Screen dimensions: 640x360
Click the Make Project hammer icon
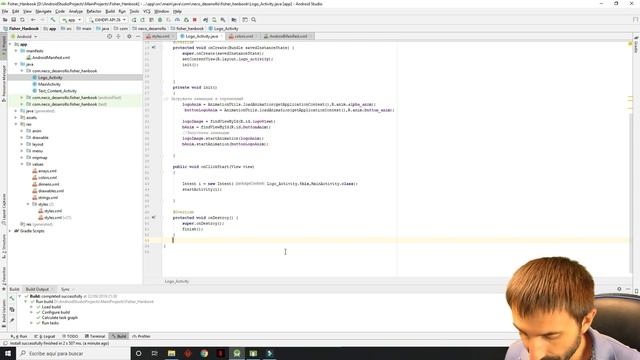(x=53, y=20)
